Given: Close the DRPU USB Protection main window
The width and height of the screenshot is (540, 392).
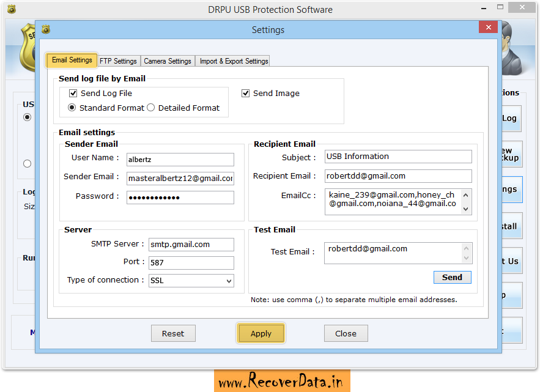Looking at the screenshot, I should tap(522, 7).
